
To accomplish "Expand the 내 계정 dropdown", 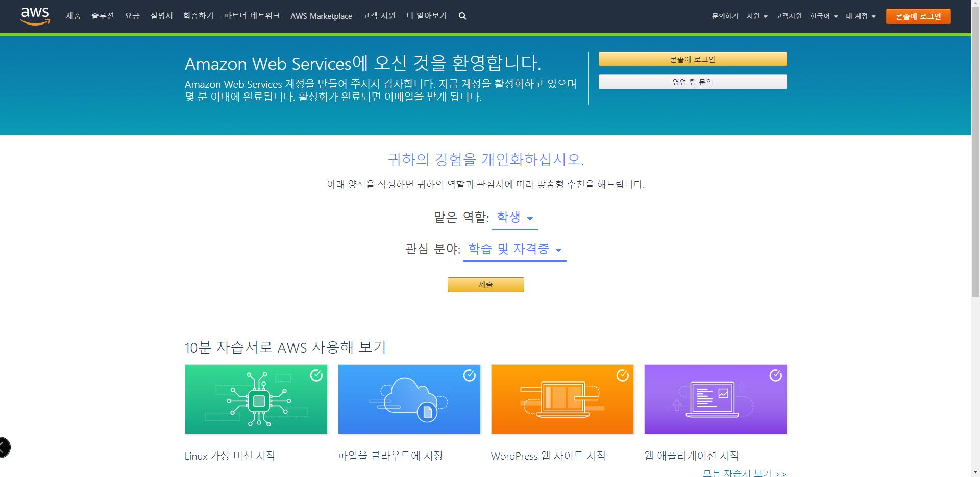I will click(861, 16).
